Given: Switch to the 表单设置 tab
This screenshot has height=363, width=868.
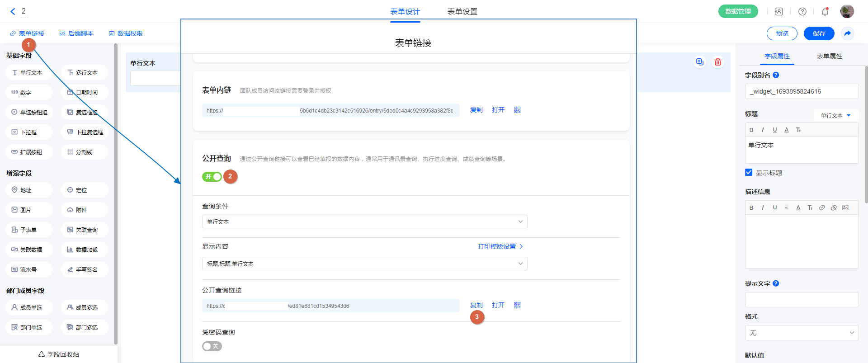Looking at the screenshot, I should pos(462,12).
